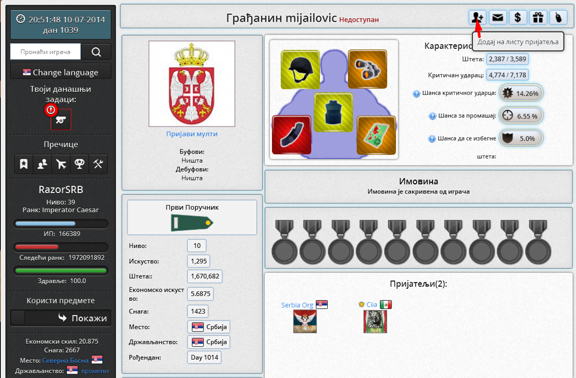The image size is (576, 378).
Task: Click the Снага value 1423
Action: (198, 311)
